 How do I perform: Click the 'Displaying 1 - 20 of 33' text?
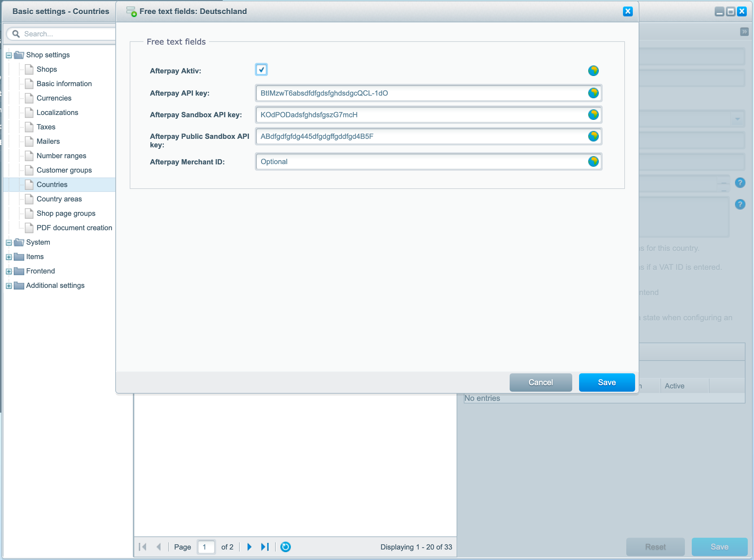416,547
